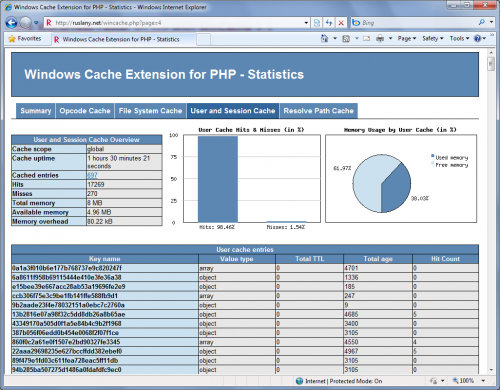Click the Hits bar in the chart

(218, 179)
